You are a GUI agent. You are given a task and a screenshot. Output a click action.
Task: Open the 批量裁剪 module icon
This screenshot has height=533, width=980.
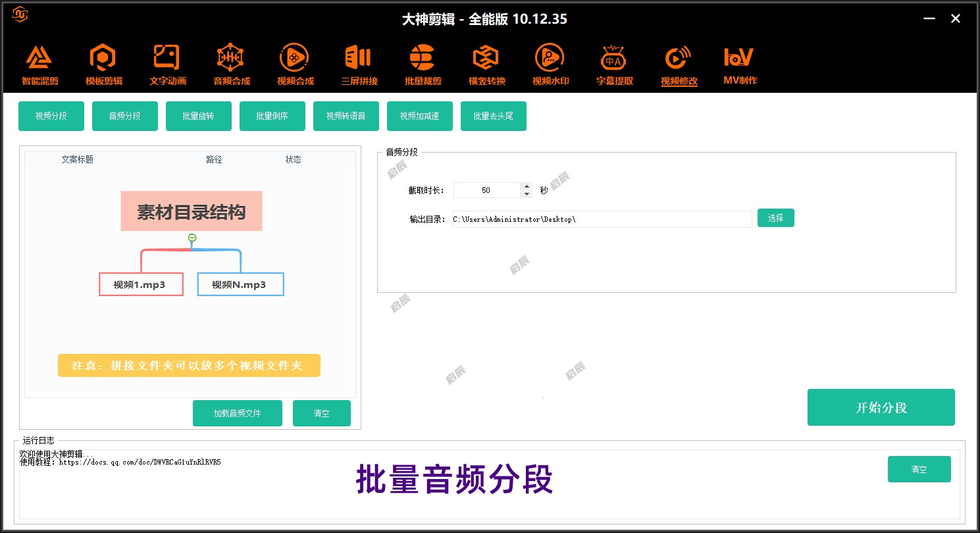(x=423, y=65)
